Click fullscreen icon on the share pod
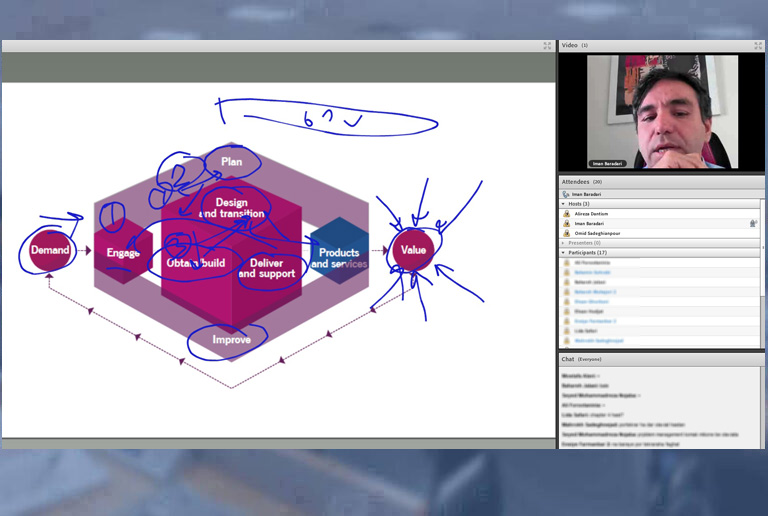The width and height of the screenshot is (768, 516). [547, 45]
